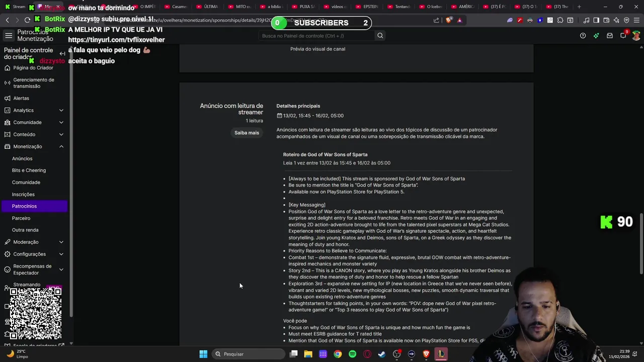Viewport: 644px width, 362px height.
Task: Open Spotify from taskbar
Action: click(352, 354)
